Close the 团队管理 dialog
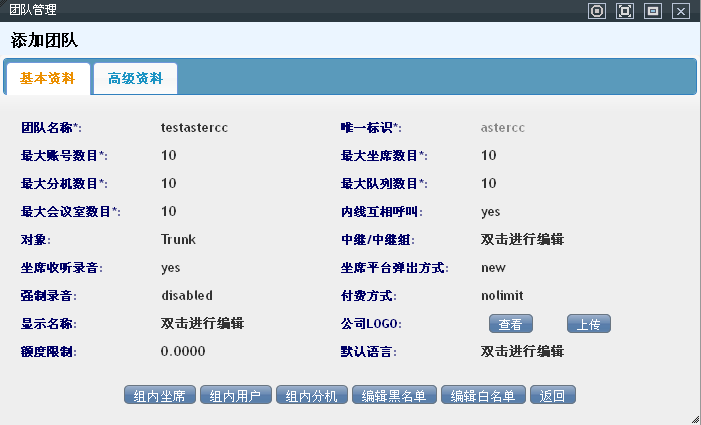The height and width of the screenshot is (425, 701). tap(681, 11)
